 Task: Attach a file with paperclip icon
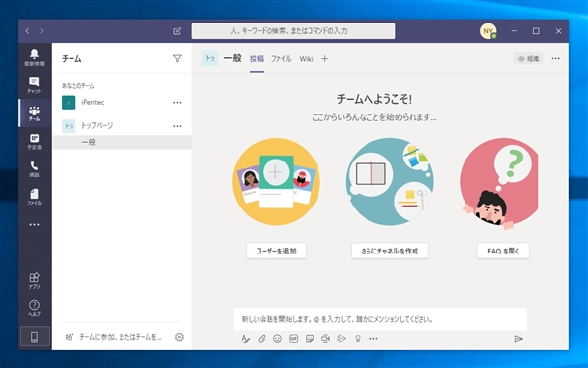(x=262, y=339)
